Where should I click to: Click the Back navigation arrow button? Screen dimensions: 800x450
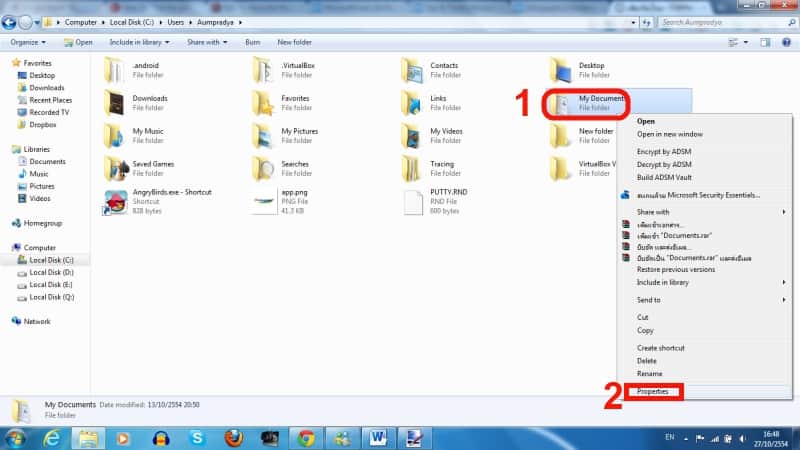pos(10,21)
